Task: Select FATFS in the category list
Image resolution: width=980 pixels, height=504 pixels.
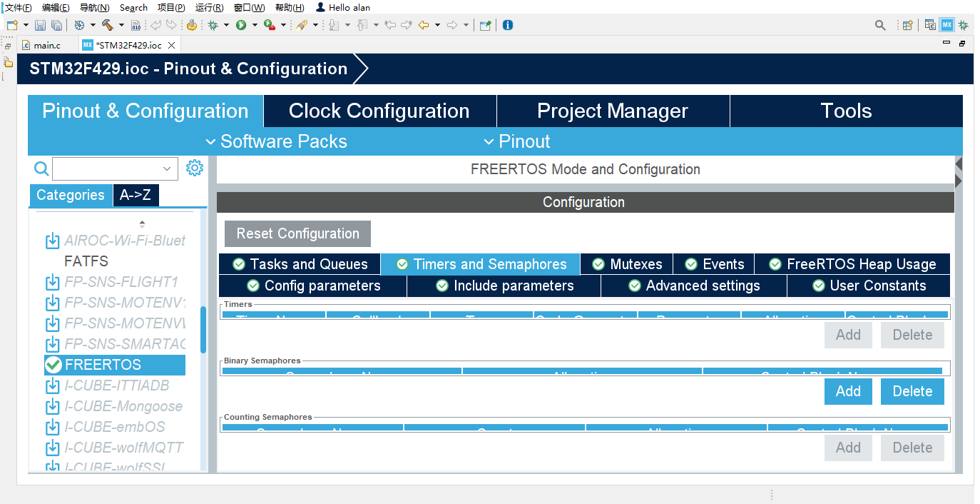Action: click(86, 261)
